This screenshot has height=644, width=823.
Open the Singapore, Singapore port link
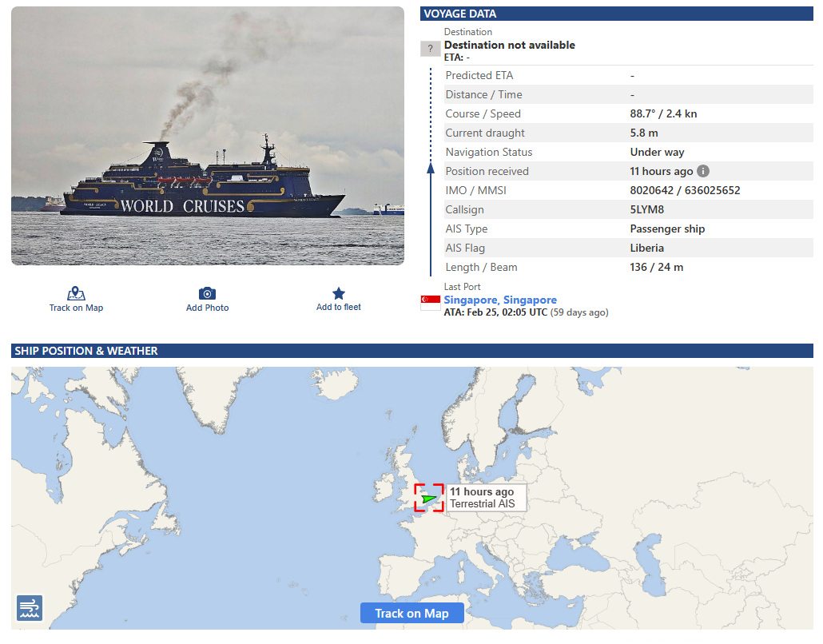500,300
